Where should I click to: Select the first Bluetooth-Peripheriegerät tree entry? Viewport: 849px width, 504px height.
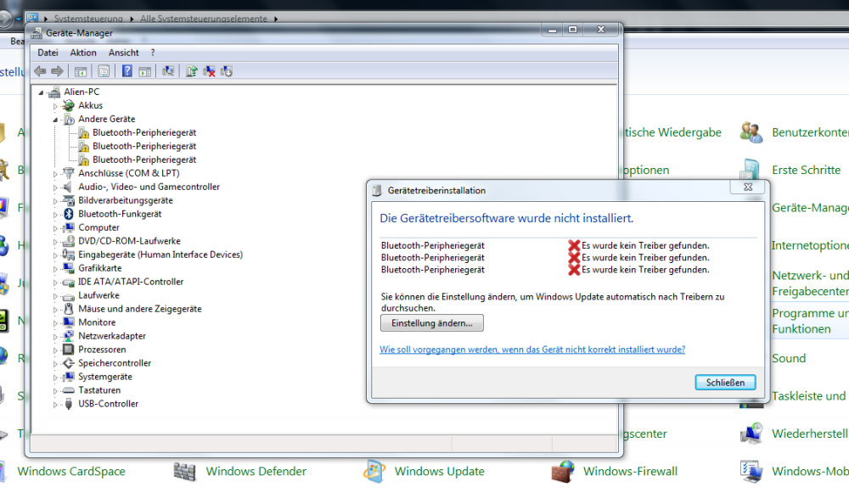click(x=144, y=132)
